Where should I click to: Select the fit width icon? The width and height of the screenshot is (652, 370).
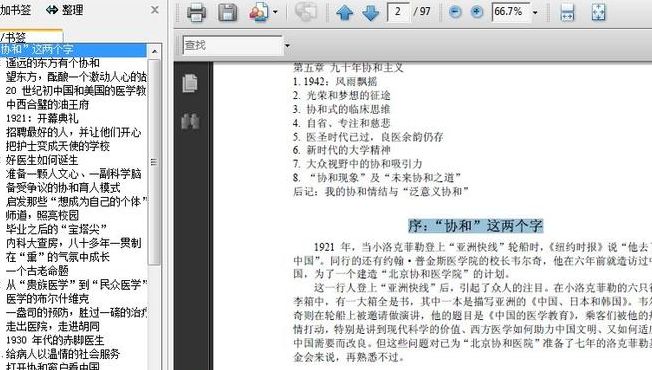point(568,12)
